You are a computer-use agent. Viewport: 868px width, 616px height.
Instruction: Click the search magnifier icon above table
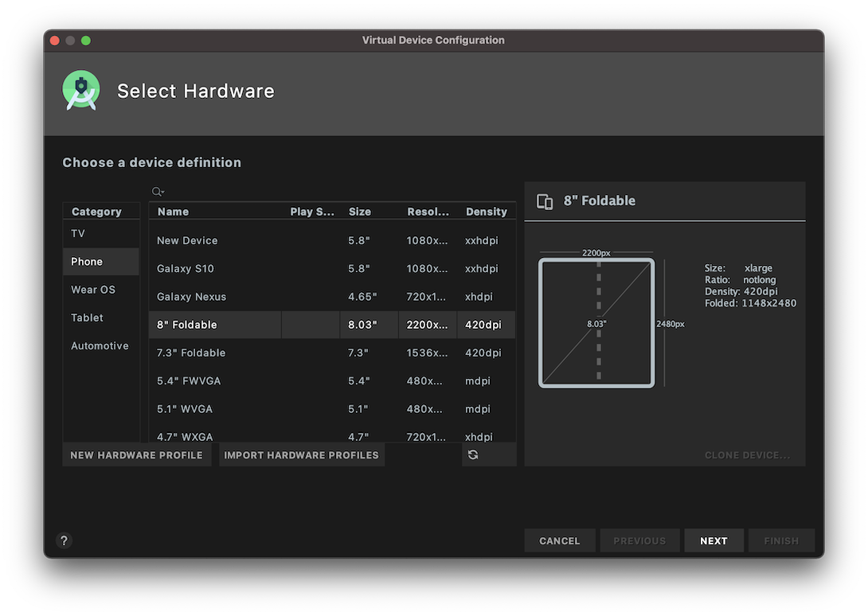pyautogui.click(x=158, y=192)
